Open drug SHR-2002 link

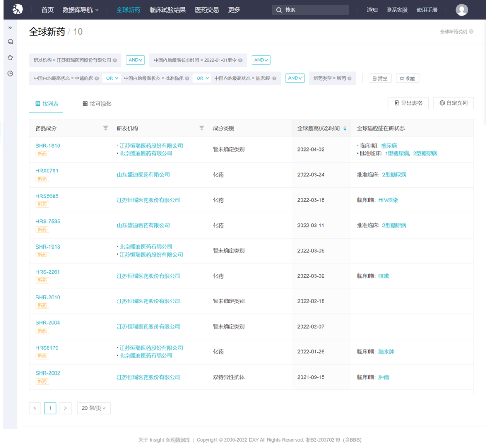pos(48,373)
